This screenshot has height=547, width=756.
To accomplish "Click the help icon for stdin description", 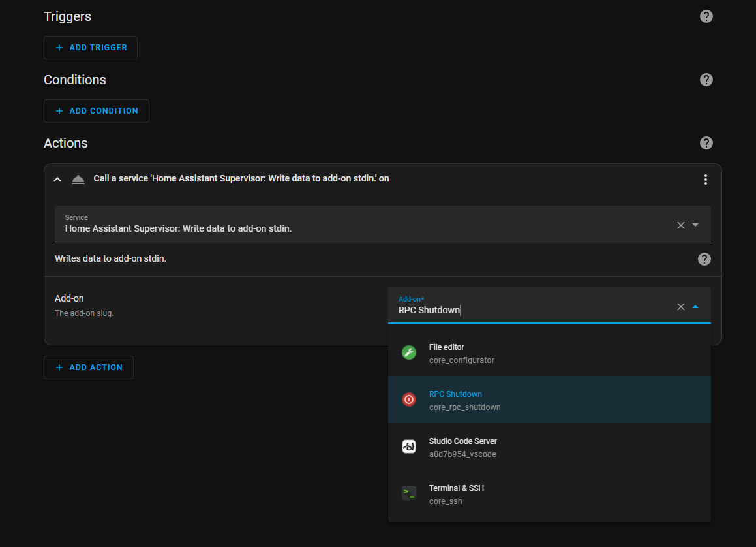I will pos(704,259).
